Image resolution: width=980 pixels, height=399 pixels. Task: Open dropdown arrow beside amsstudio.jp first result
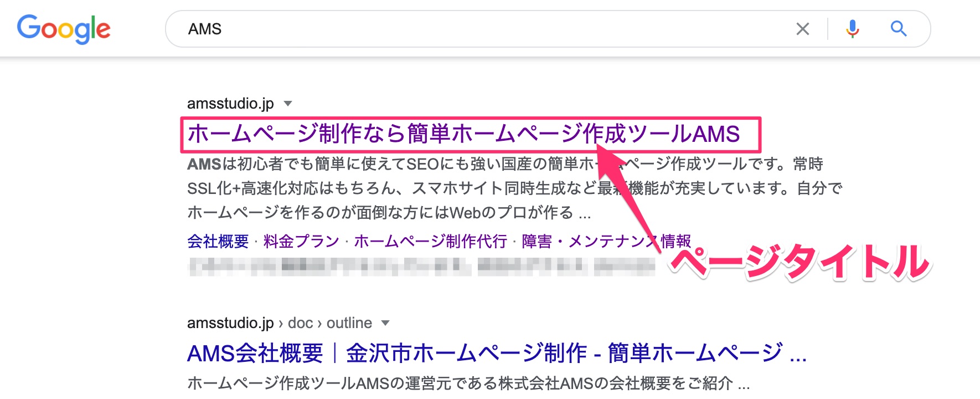(287, 104)
